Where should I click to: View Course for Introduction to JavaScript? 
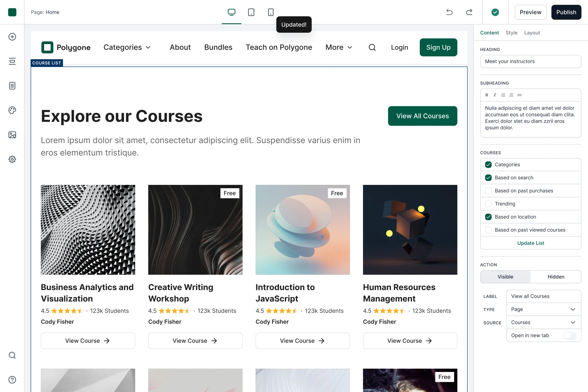(x=303, y=341)
